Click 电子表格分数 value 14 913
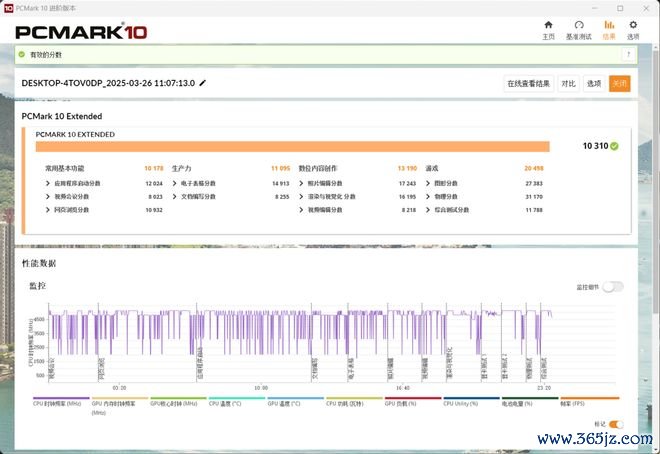The height and width of the screenshot is (454, 660). point(281,183)
